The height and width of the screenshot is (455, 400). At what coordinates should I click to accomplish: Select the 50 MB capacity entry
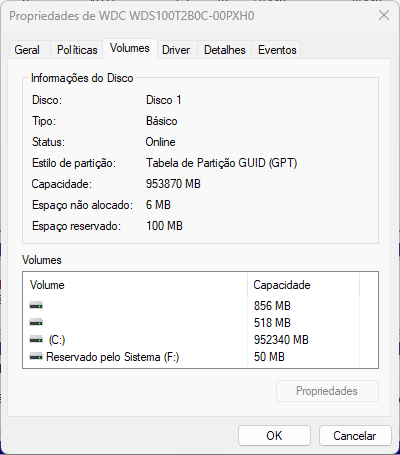pos(269,357)
